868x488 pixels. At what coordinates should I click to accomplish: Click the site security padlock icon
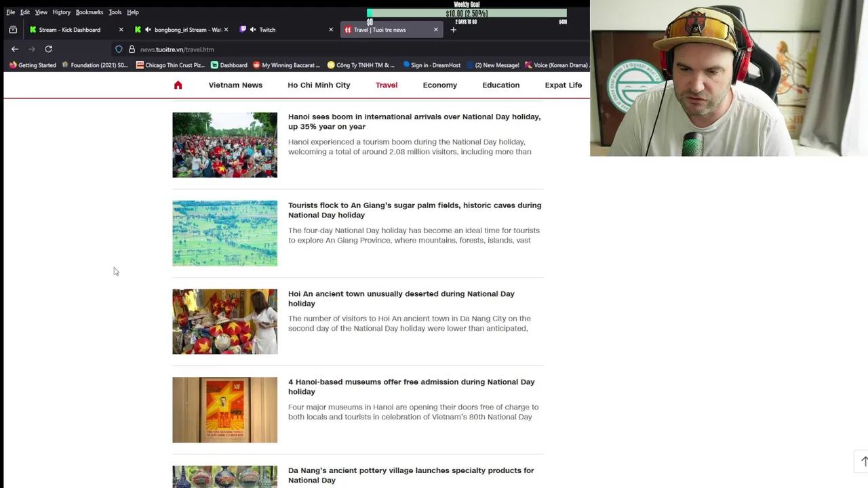coord(132,49)
